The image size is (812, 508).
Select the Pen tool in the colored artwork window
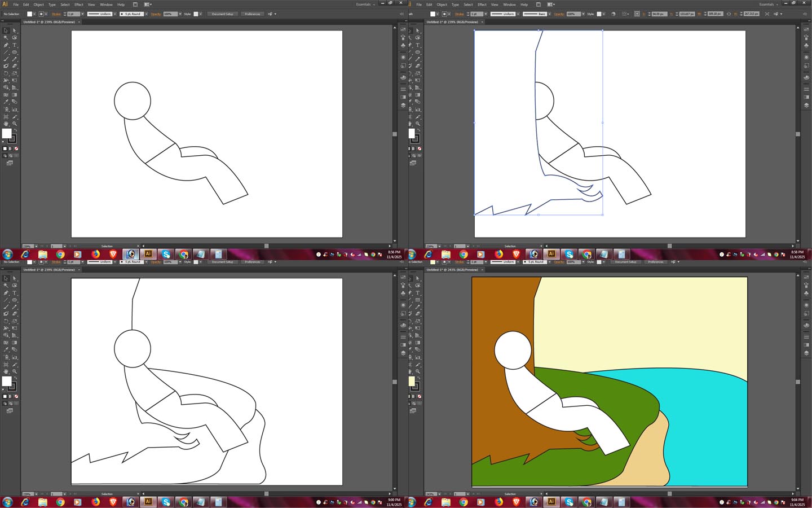[x=410, y=293]
